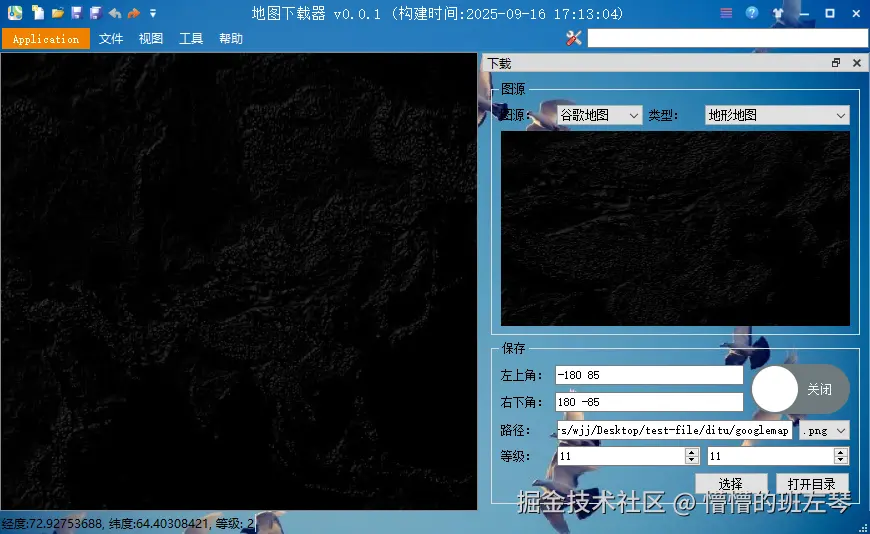
Task: Open the 帮助 menu
Action: [x=231, y=39]
